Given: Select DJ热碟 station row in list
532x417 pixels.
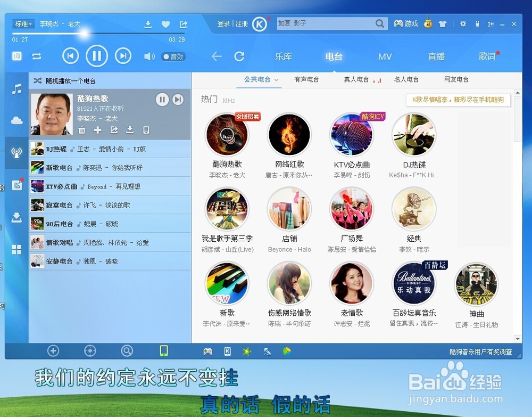Looking at the screenshot, I should [x=110, y=149].
